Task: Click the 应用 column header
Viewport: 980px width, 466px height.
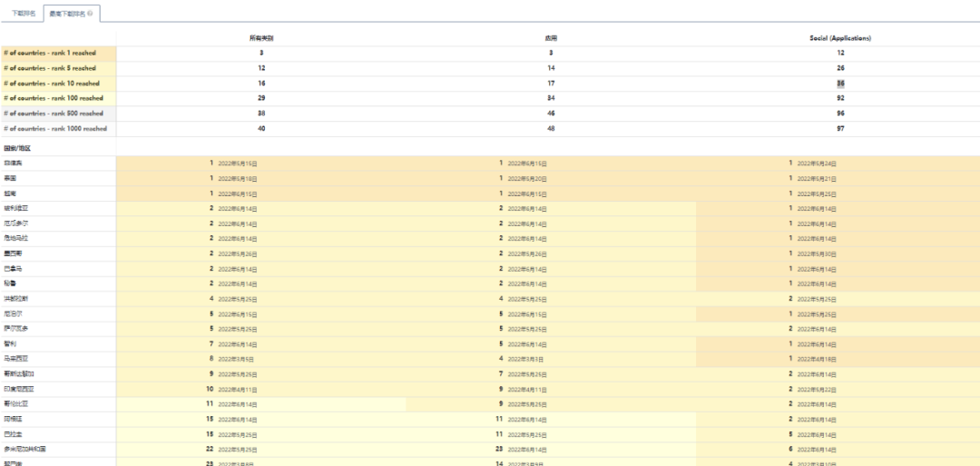Action: pyautogui.click(x=551, y=38)
